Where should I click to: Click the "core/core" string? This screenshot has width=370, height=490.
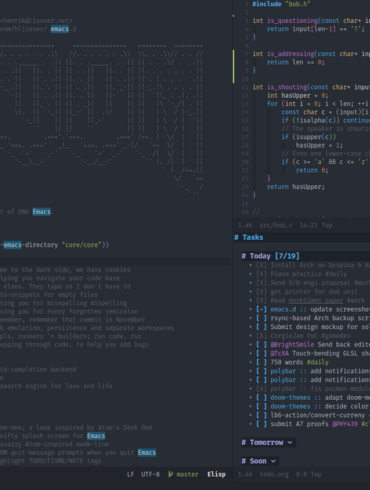82,245
